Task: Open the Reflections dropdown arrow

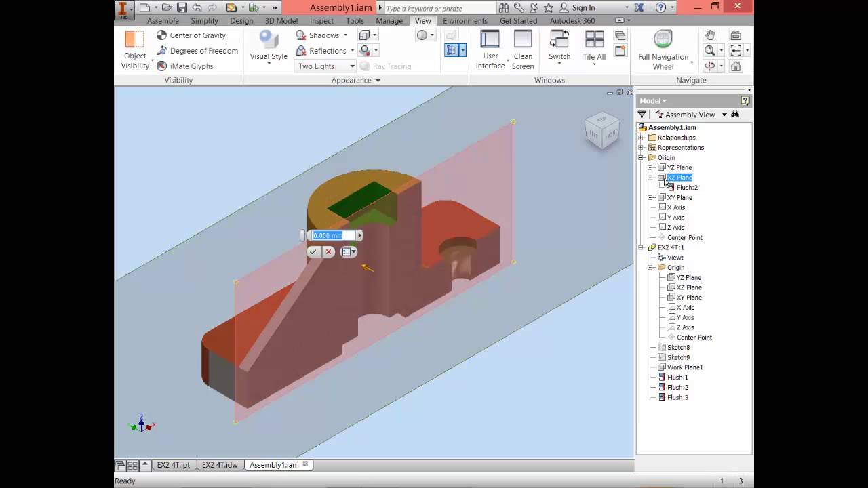Action: tap(352, 51)
